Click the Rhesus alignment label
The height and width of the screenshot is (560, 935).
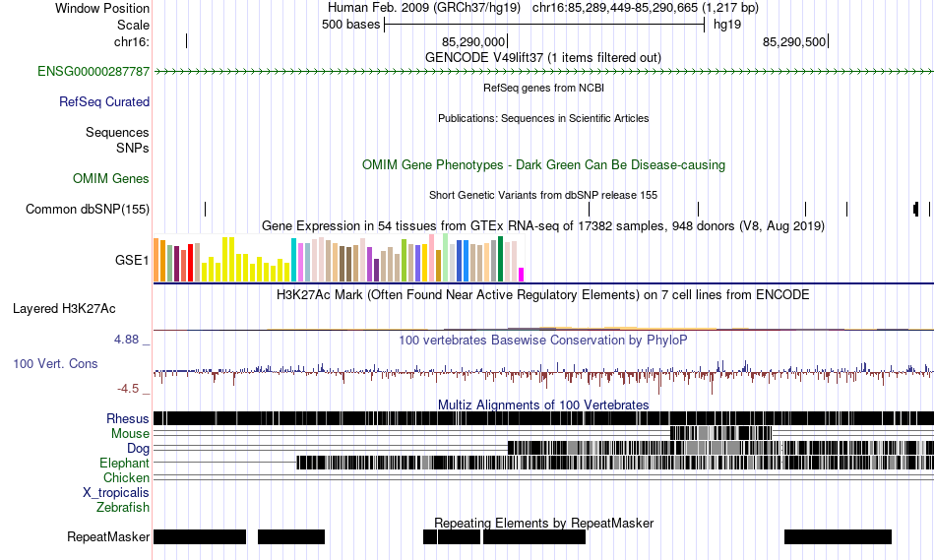click(128, 418)
